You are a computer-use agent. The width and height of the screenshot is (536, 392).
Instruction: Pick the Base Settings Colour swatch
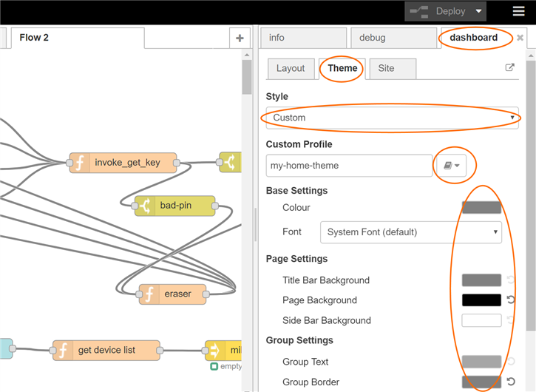[481, 208]
